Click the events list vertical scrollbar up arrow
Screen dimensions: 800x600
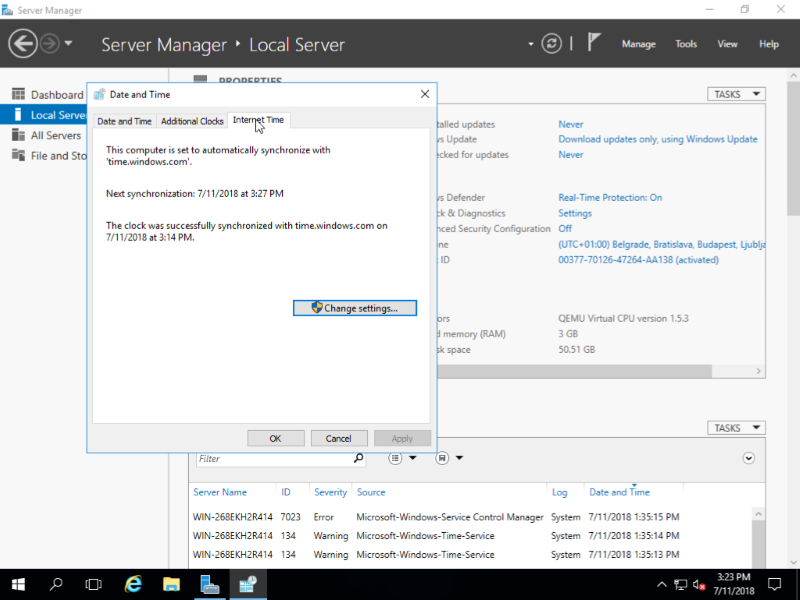[758, 514]
